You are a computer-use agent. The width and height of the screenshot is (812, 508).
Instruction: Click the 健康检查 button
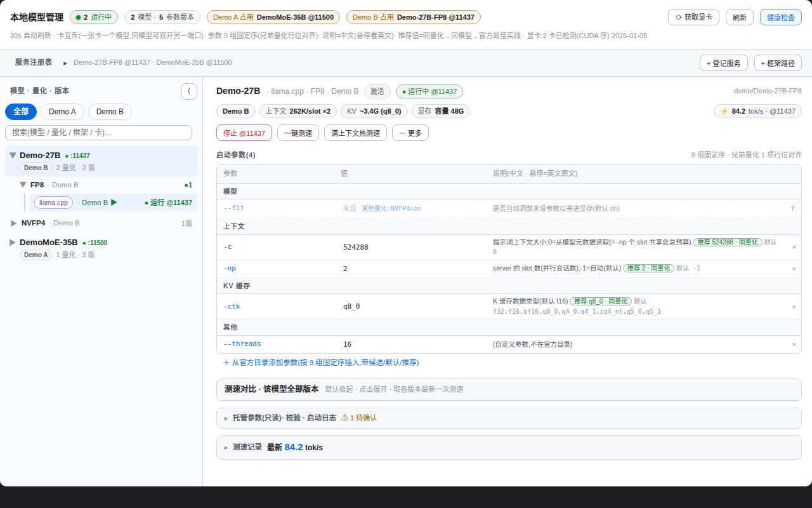tap(781, 17)
